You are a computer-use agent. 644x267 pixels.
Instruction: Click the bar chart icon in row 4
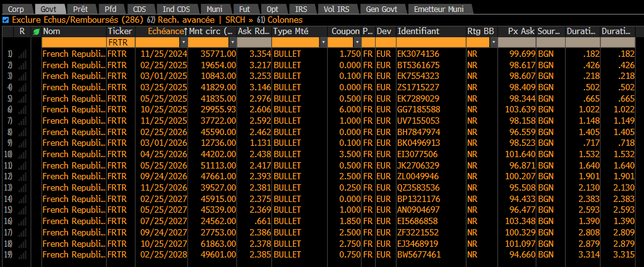point(22,87)
